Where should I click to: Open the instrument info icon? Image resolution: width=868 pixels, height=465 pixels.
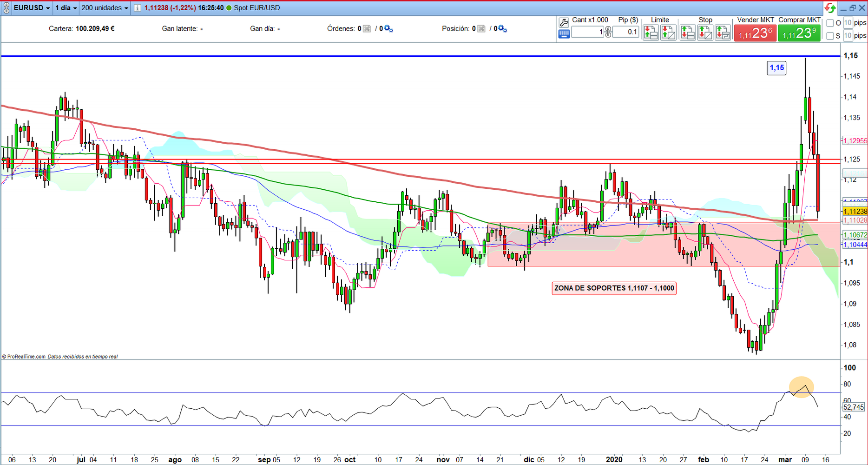click(x=138, y=8)
